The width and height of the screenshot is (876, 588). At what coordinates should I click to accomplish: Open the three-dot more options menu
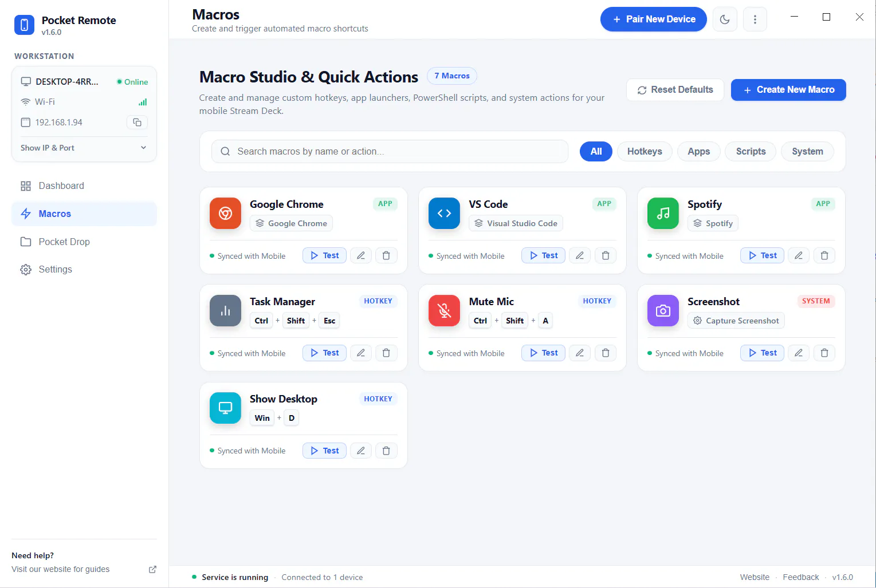tap(755, 19)
